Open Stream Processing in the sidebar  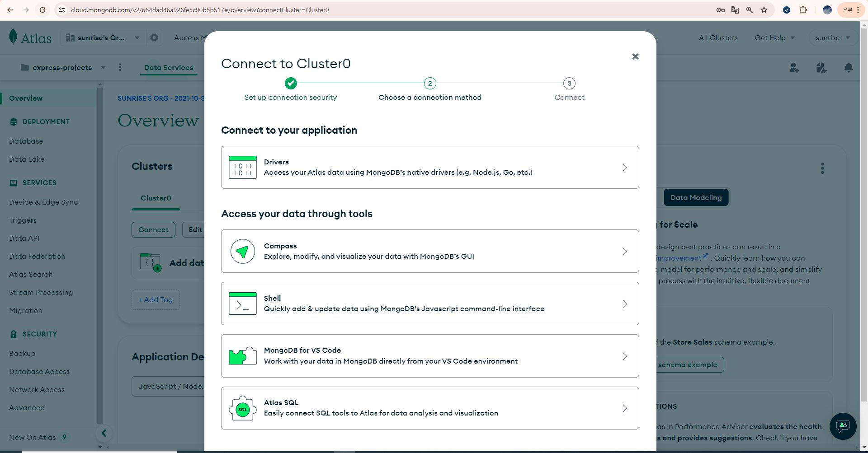[41, 292]
